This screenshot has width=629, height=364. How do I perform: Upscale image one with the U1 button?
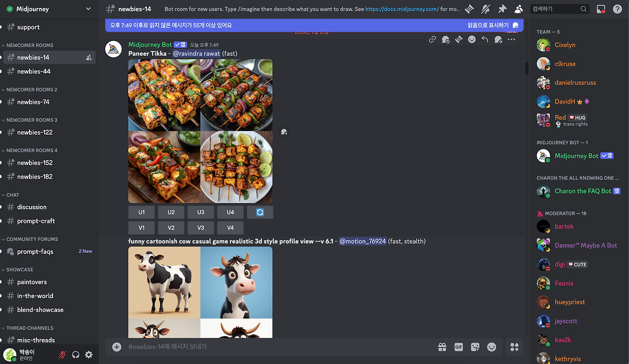coord(141,212)
